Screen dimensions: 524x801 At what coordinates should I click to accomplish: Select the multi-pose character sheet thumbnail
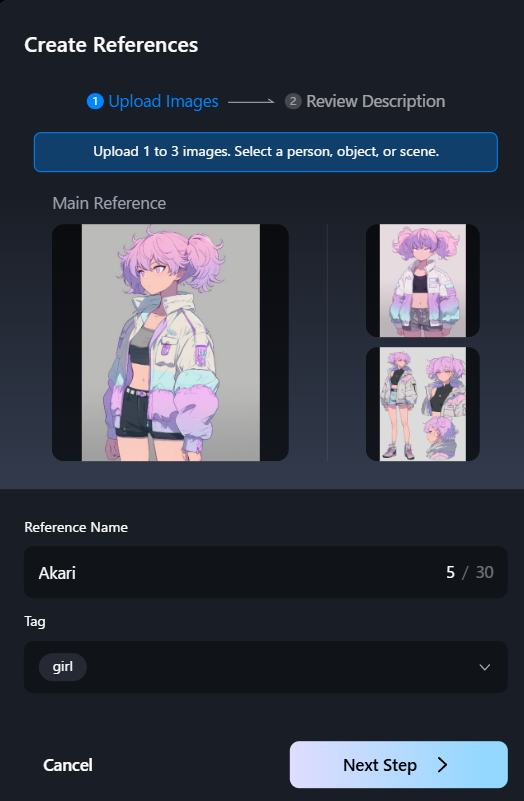pos(423,404)
